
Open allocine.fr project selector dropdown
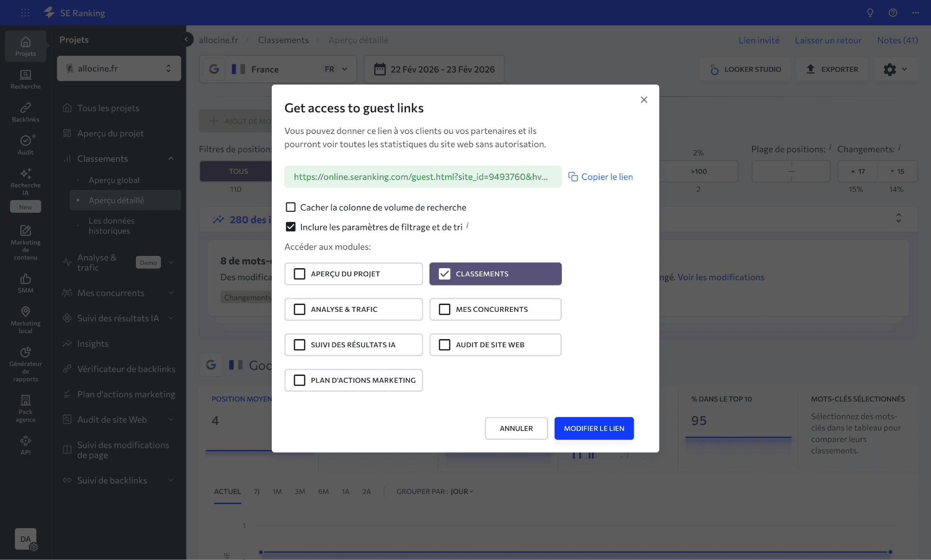pyautogui.click(x=119, y=69)
